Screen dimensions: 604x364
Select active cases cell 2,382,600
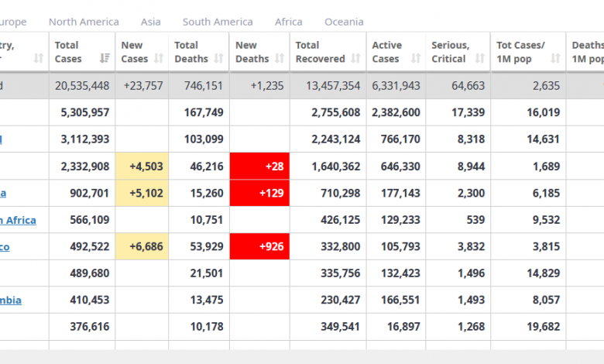pos(396,112)
